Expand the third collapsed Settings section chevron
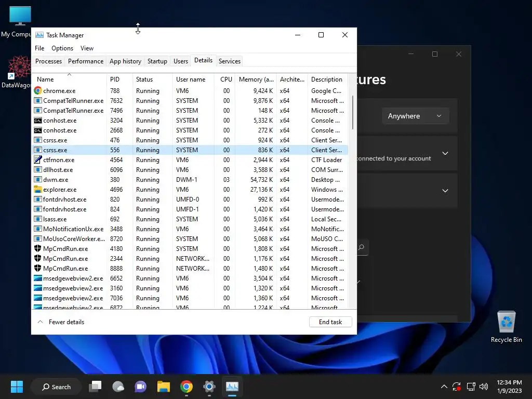 coord(445,191)
